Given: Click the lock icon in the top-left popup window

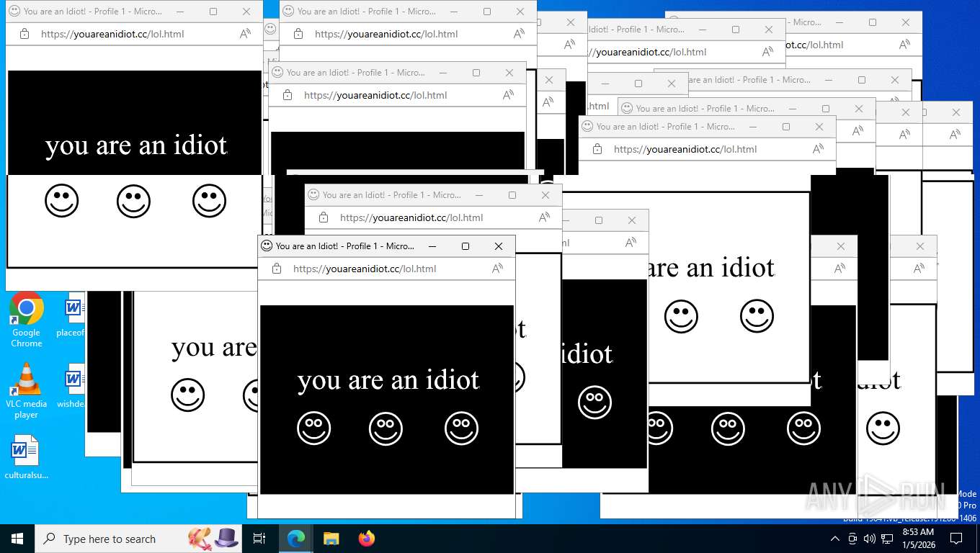Looking at the screenshot, I should pyautogui.click(x=24, y=34).
